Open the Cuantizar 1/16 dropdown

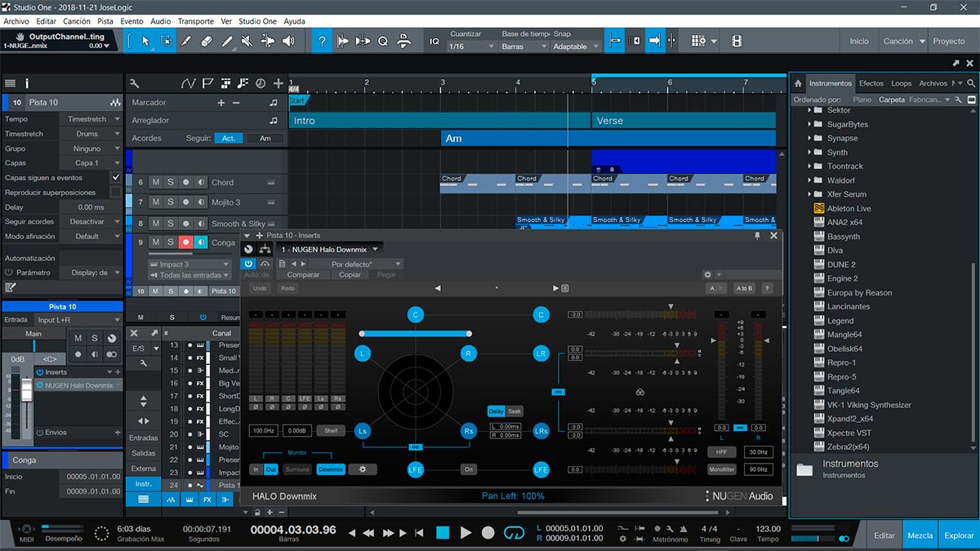(472, 47)
